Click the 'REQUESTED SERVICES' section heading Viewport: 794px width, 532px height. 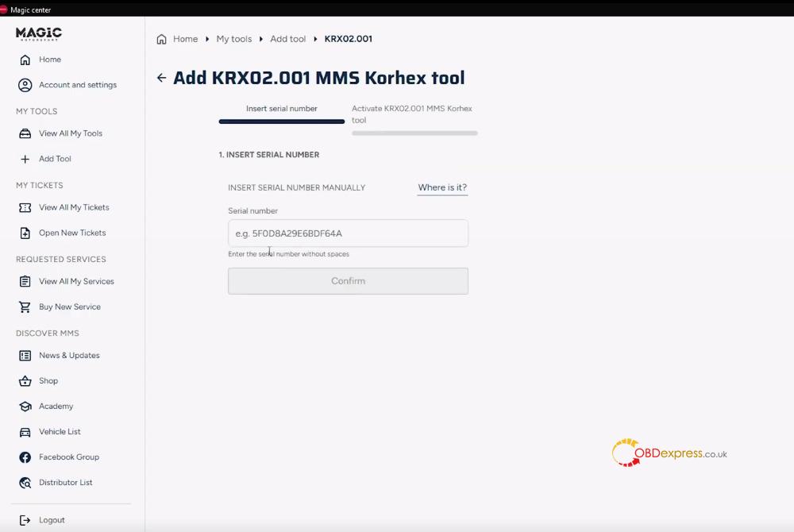61,259
